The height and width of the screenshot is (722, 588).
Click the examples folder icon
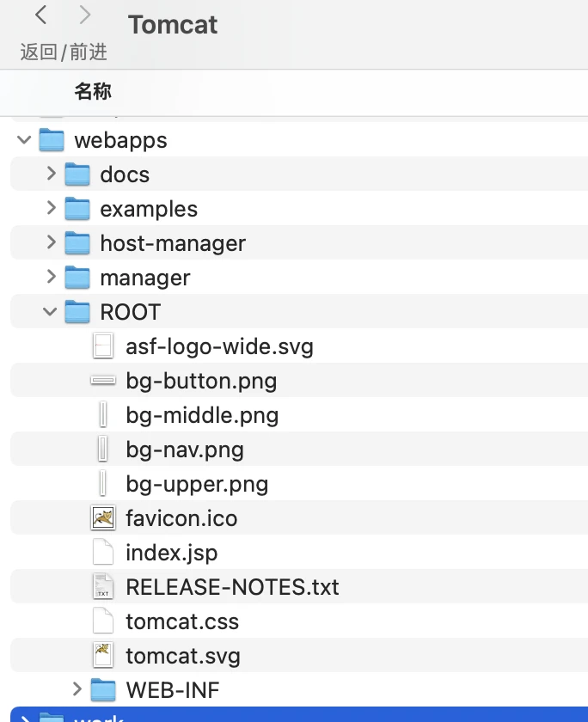(77, 209)
